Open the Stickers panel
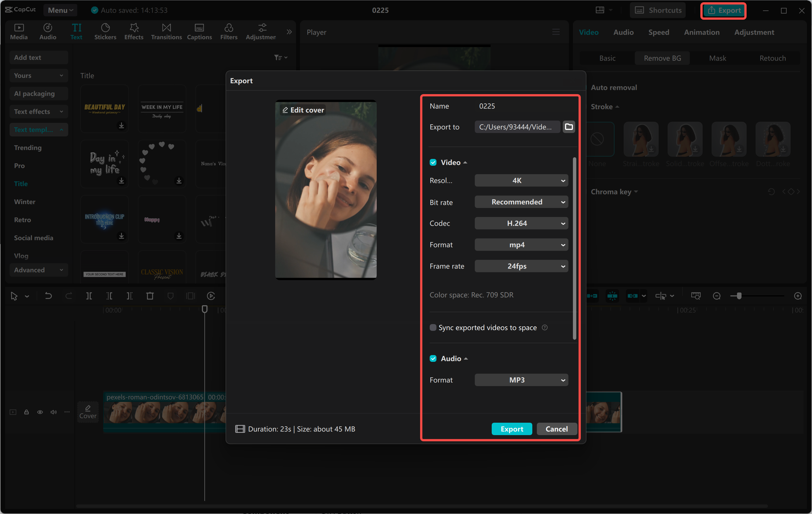812x514 pixels. (x=105, y=31)
